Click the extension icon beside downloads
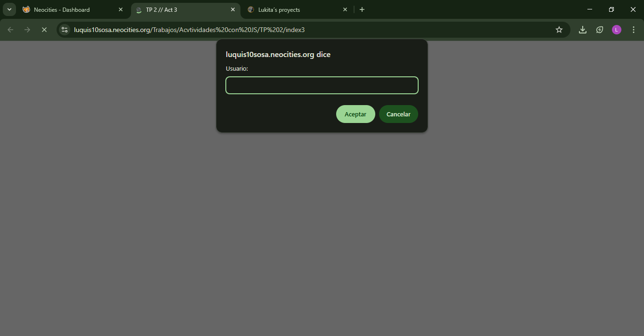 pyautogui.click(x=600, y=30)
